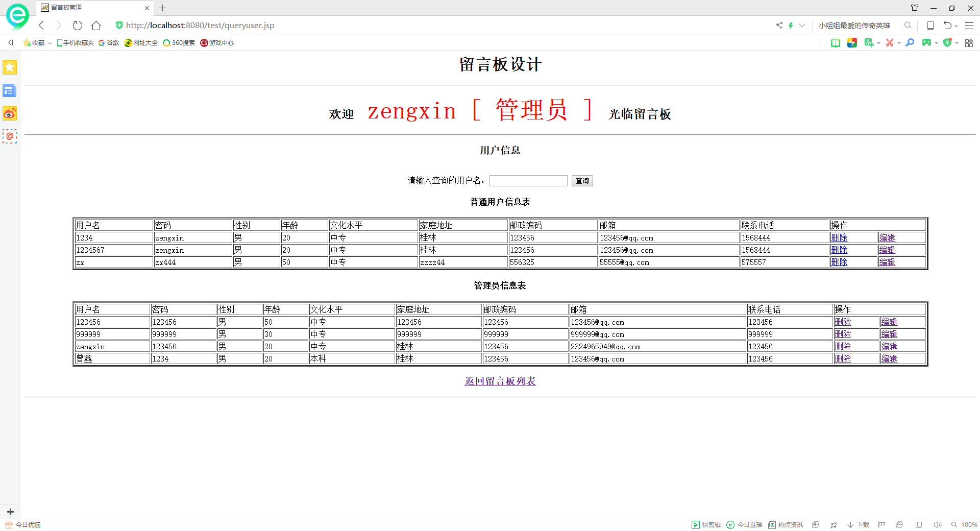The width and height of the screenshot is (980, 531).
Task: Click the browser back arrow
Action: [x=41, y=26]
